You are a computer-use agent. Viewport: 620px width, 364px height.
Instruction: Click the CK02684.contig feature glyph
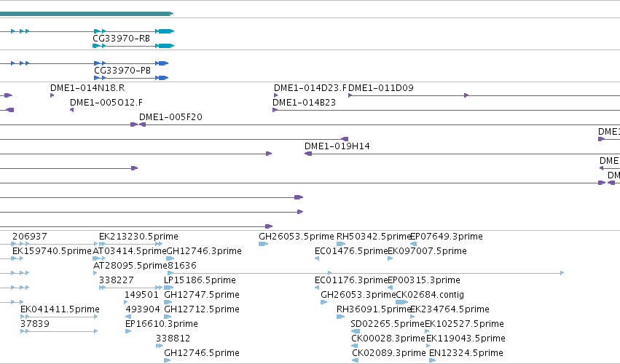(x=401, y=302)
